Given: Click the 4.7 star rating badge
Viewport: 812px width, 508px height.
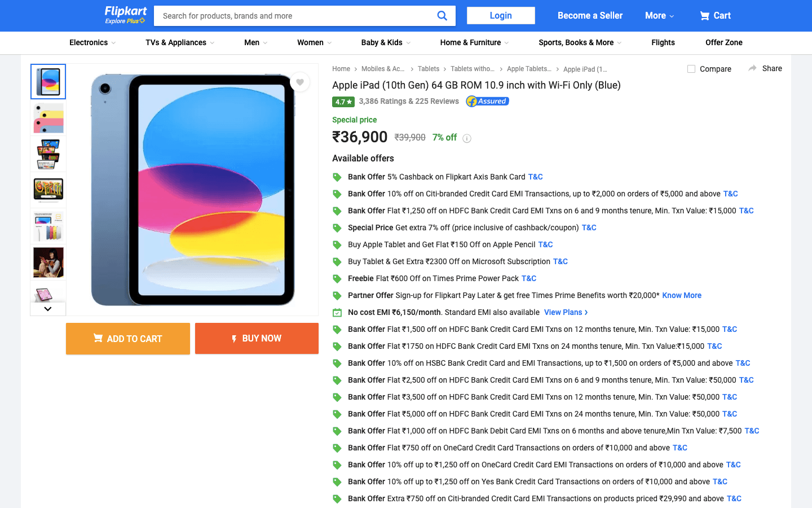Looking at the screenshot, I should (x=343, y=102).
